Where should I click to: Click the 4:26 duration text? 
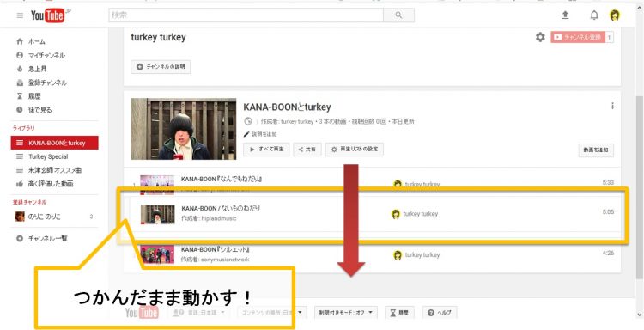[608, 254]
